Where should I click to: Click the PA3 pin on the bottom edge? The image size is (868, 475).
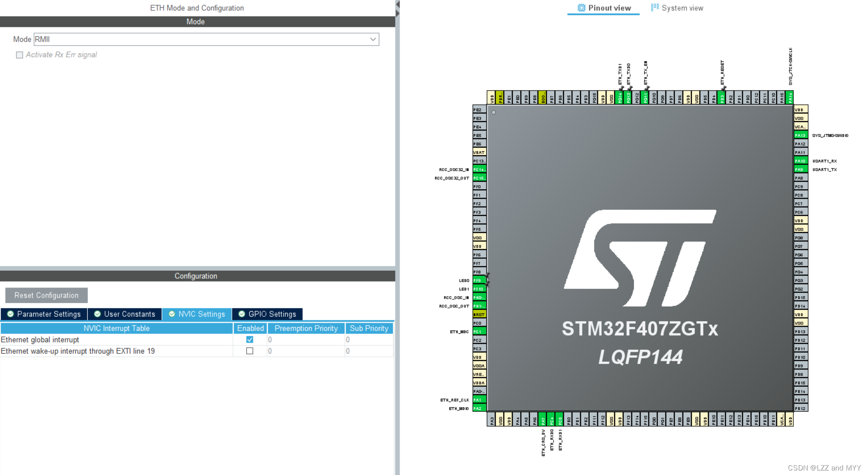point(492,419)
